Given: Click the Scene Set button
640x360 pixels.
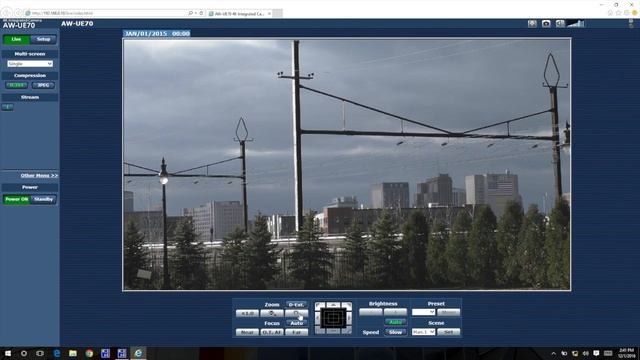Looking at the screenshot, I should point(449,332).
